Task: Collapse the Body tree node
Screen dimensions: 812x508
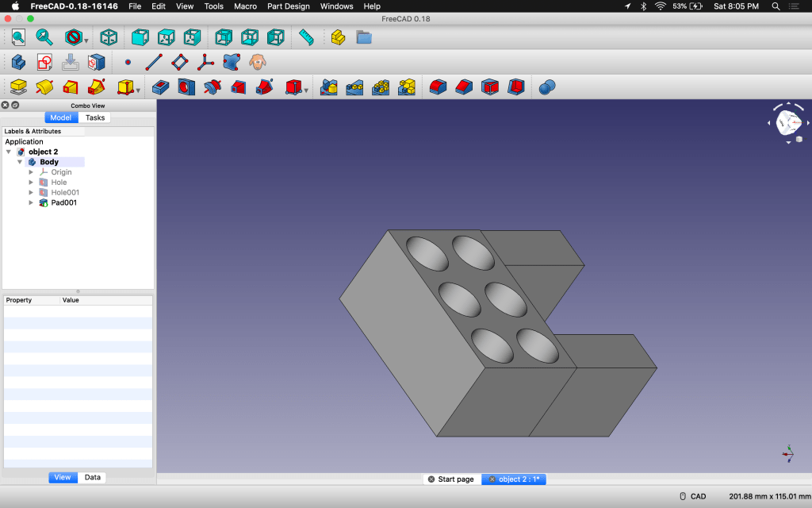Action: [x=21, y=162]
